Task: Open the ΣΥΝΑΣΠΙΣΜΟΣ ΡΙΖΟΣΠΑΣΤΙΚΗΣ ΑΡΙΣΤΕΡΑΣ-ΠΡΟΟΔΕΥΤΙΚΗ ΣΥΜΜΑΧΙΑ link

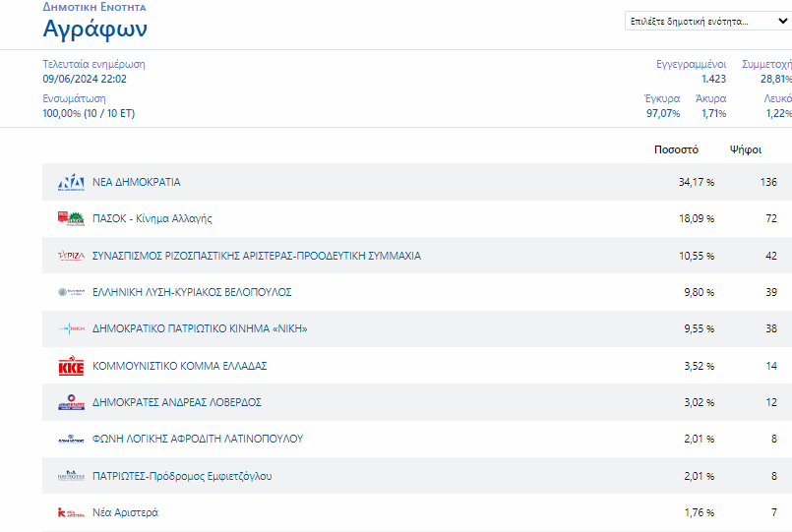Action: 257,256
